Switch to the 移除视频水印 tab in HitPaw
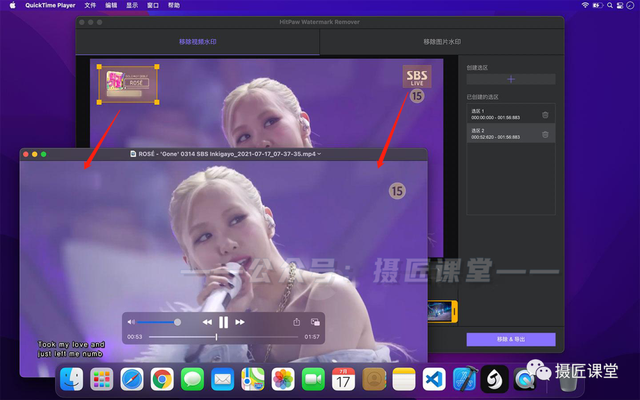Screen dimensions: 640x400 point(198,42)
